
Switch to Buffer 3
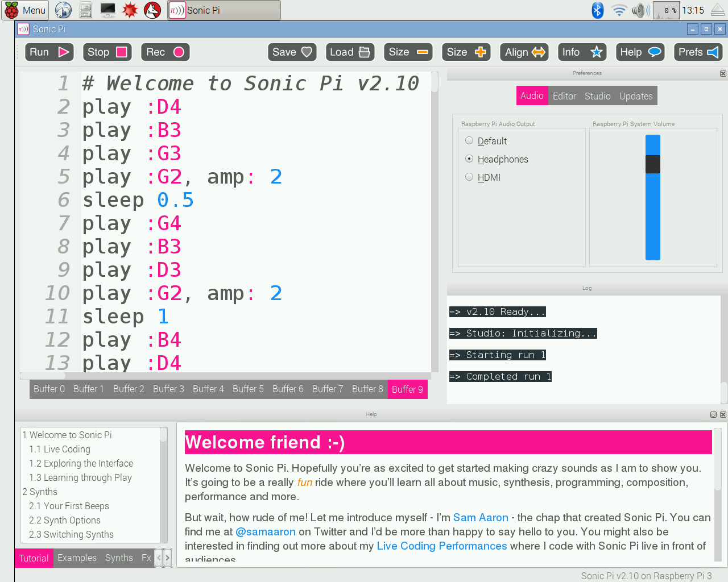tap(168, 389)
